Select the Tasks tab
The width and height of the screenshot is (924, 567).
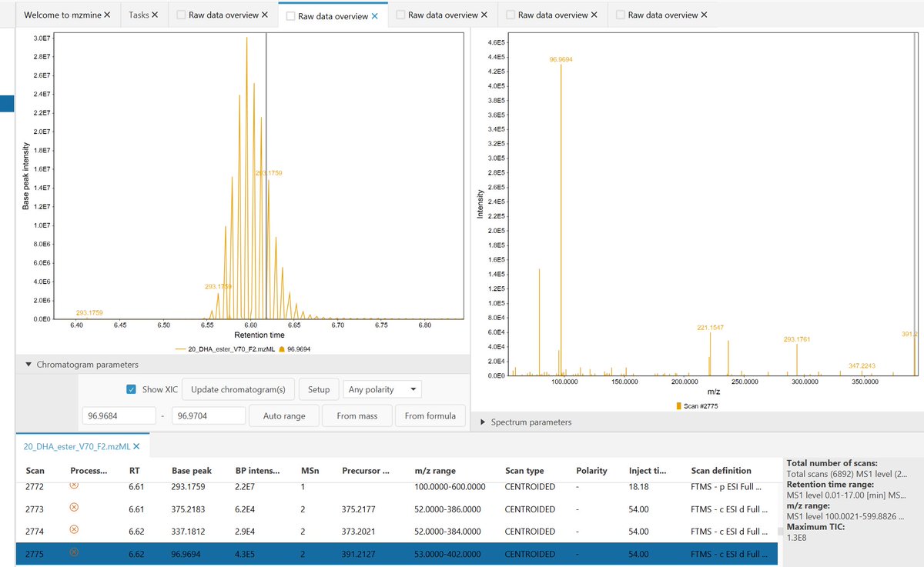tap(139, 14)
